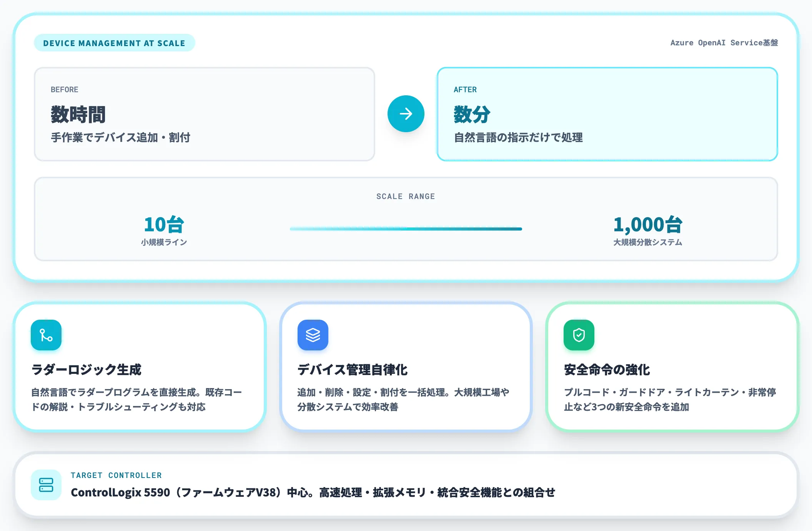
Task: Open the BEFORE card showing 数時間
Action: tap(205, 114)
